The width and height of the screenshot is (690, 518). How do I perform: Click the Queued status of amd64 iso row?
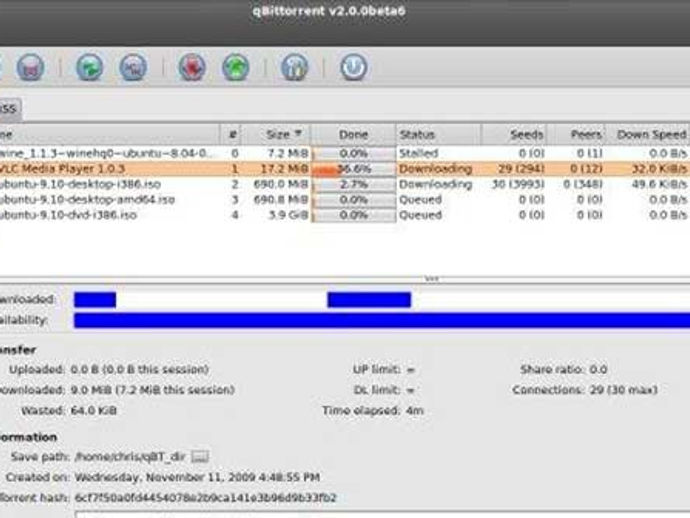click(x=420, y=199)
